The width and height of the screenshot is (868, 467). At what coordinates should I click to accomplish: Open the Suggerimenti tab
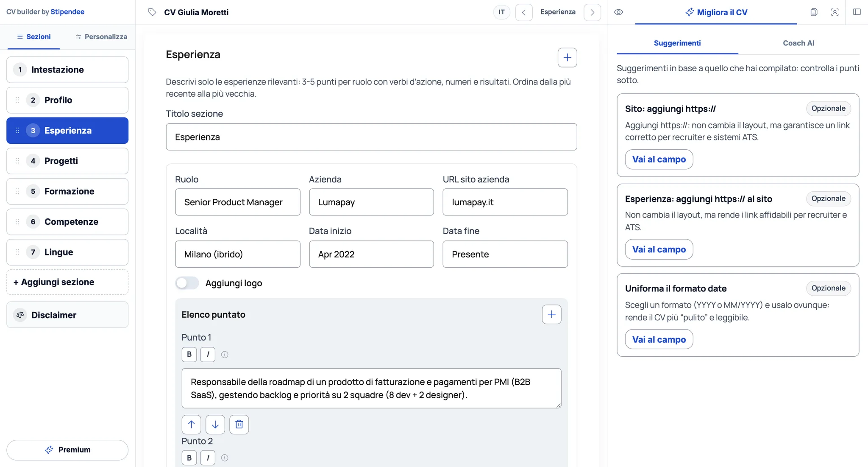[x=677, y=43]
